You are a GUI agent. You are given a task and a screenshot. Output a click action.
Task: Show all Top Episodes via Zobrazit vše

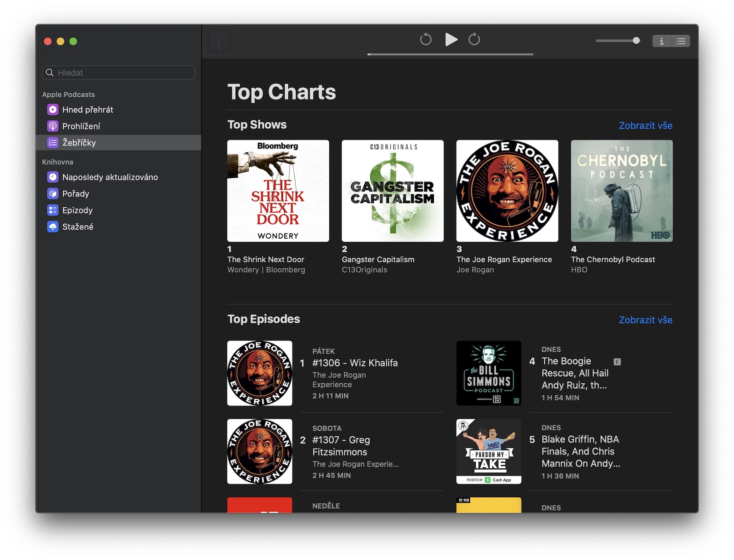(645, 320)
